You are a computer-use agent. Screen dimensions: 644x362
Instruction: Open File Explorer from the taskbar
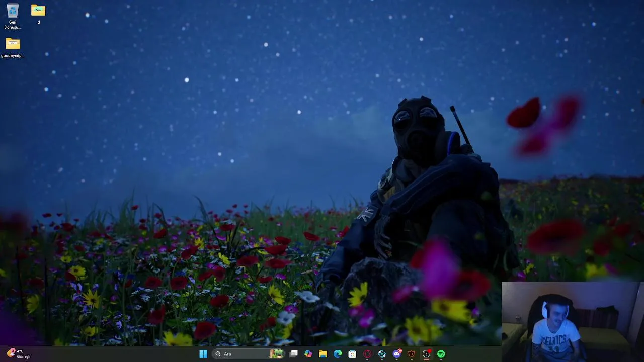point(323,354)
